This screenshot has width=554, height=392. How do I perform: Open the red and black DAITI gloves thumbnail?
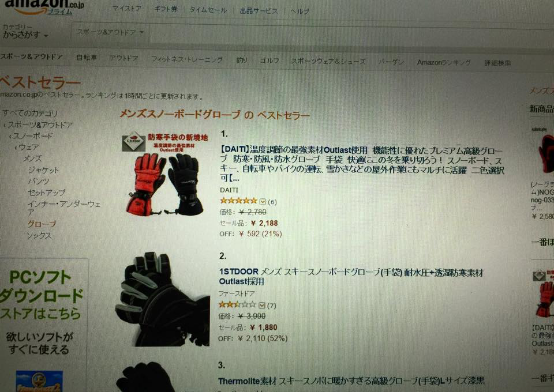point(164,174)
